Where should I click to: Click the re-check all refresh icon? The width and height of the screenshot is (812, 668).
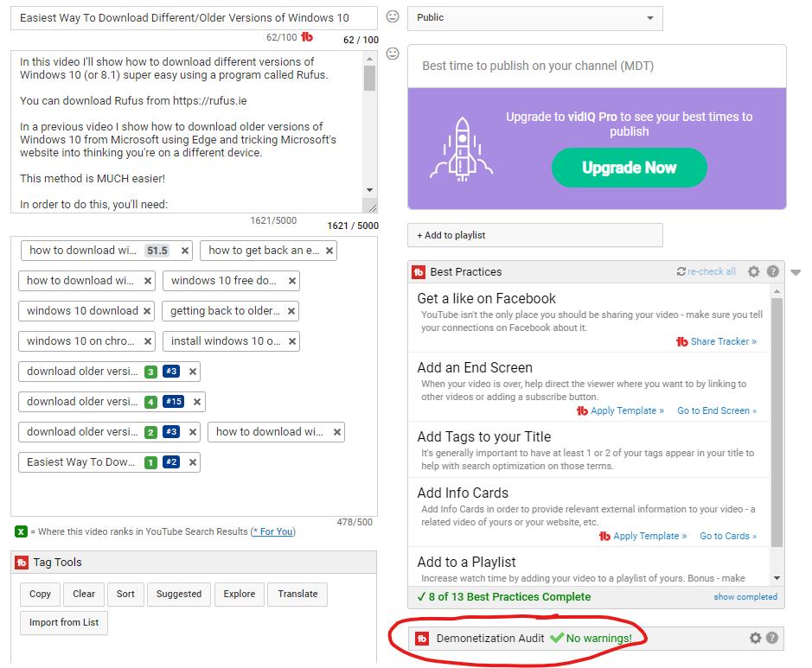(681, 271)
